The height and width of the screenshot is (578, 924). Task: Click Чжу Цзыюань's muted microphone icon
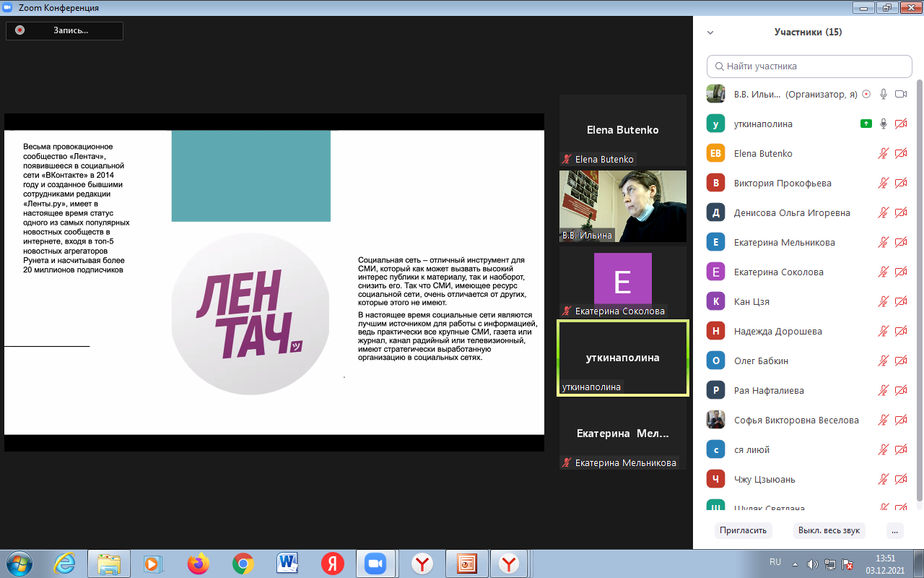883,479
